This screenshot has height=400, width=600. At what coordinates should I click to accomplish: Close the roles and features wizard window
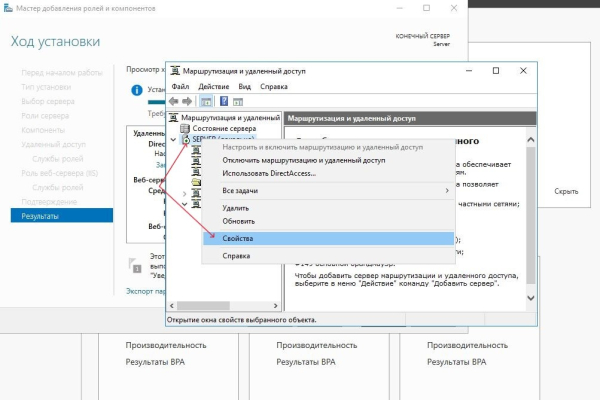(x=454, y=8)
